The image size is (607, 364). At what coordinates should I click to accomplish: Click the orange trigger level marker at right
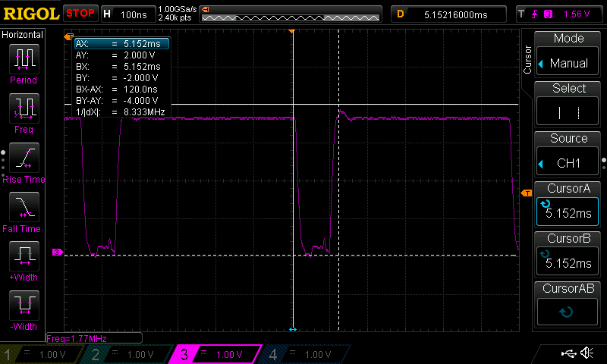point(527,193)
